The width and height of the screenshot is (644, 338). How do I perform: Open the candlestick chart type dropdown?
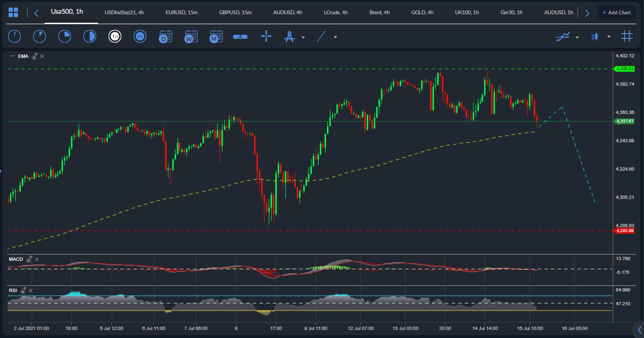(x=609, y=37)
